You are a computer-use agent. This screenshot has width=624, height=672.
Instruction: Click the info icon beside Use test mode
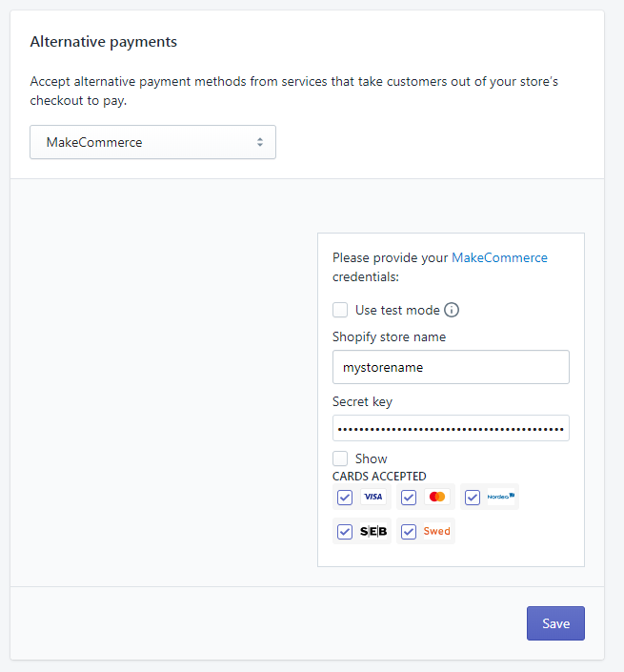pos(452,310)
